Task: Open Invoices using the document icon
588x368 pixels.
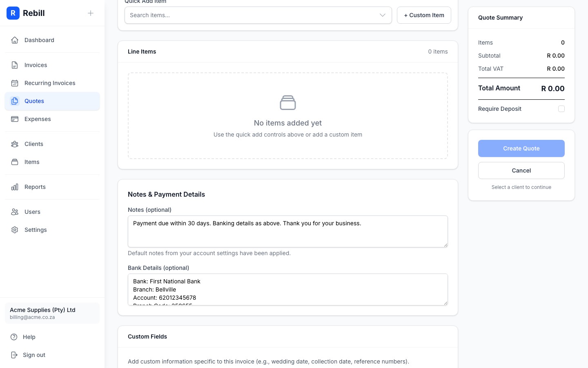Action: (15, 65)
